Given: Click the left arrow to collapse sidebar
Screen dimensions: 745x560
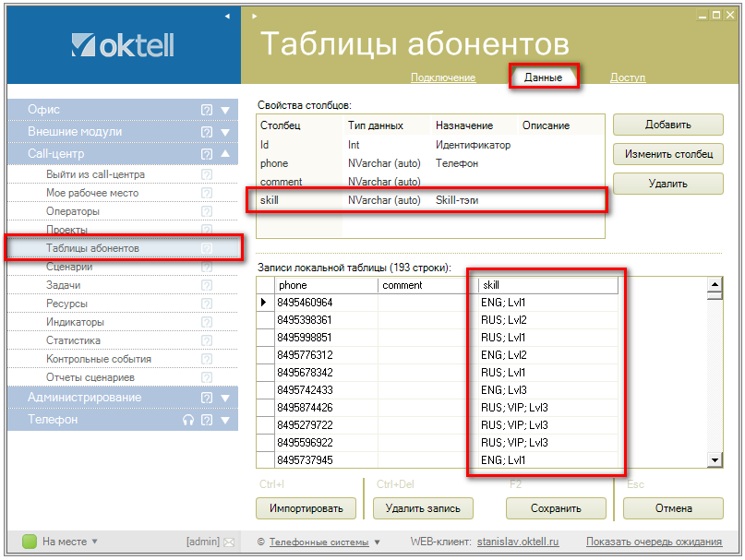Looking at the screenshot, I should 227,17.
